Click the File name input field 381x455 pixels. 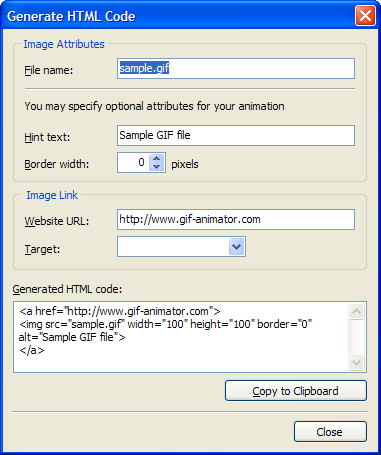pyautogui.click(x=236, y=69)
